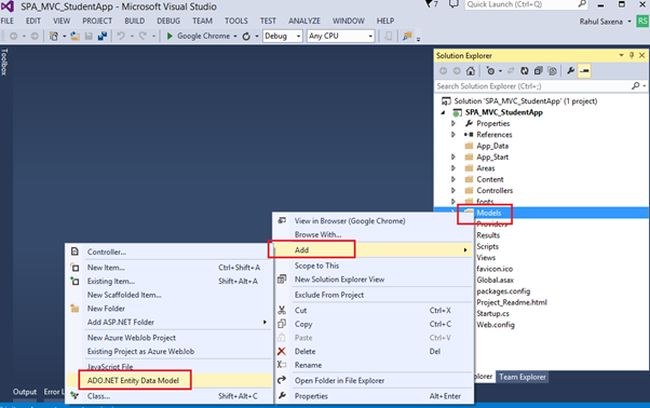650x408 pixels.
Task: Click the Quick Launch search magnifier icon
Action: point(582,4)
